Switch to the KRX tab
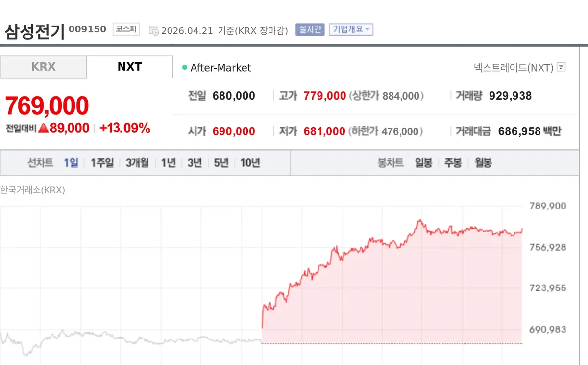588x365 pixels. click(43, 67)
